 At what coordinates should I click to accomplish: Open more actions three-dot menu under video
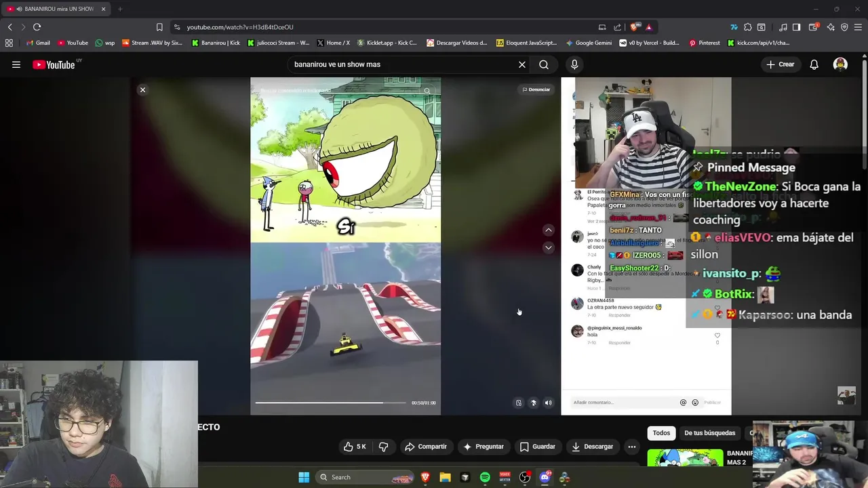click(631, 447)
